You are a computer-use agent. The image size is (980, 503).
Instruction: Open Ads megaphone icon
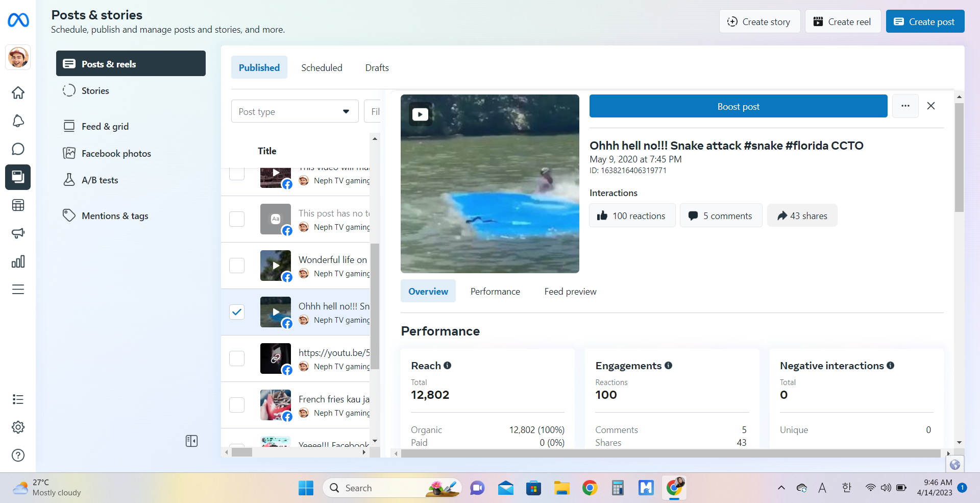pos(18,233)
